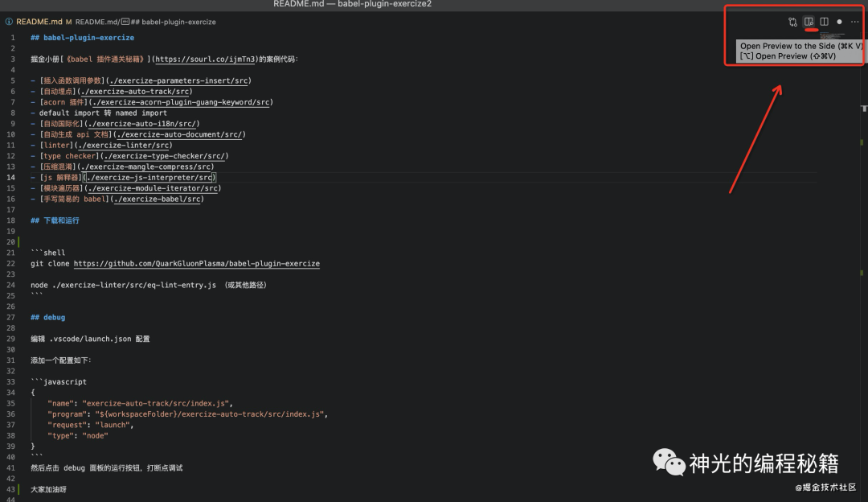The height and width of the screenshot is (502, 868).
Task: Open the More Actions ellipsis menu
Action: click(854, 22)
